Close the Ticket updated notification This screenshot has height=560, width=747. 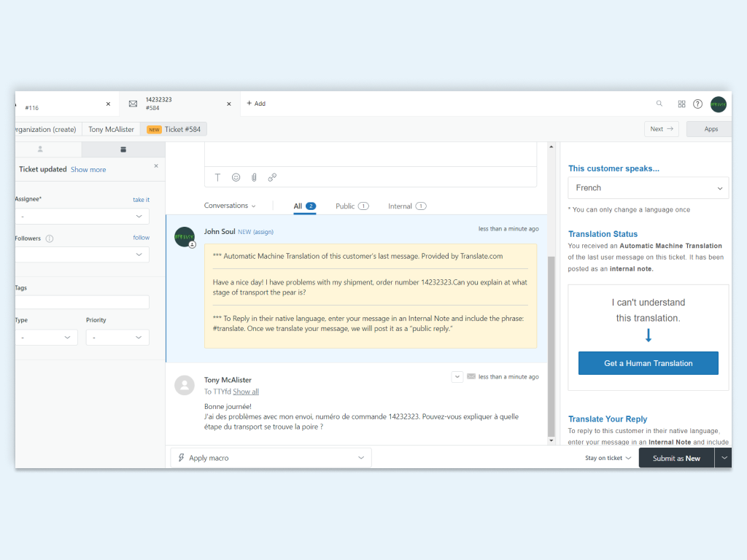[155, 166]
